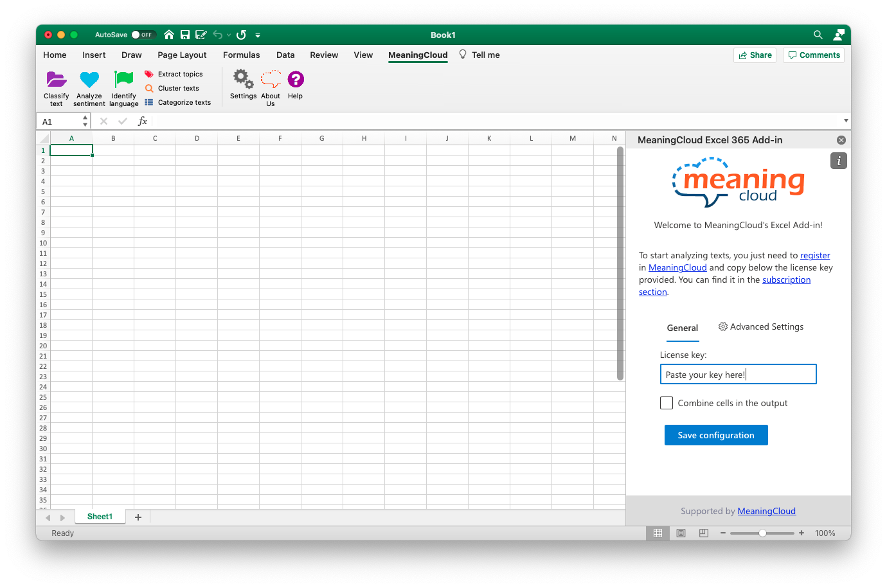Zoom out using the minus button
The image size is (887, 588).
pyautogui.click(x=723, y=533)
